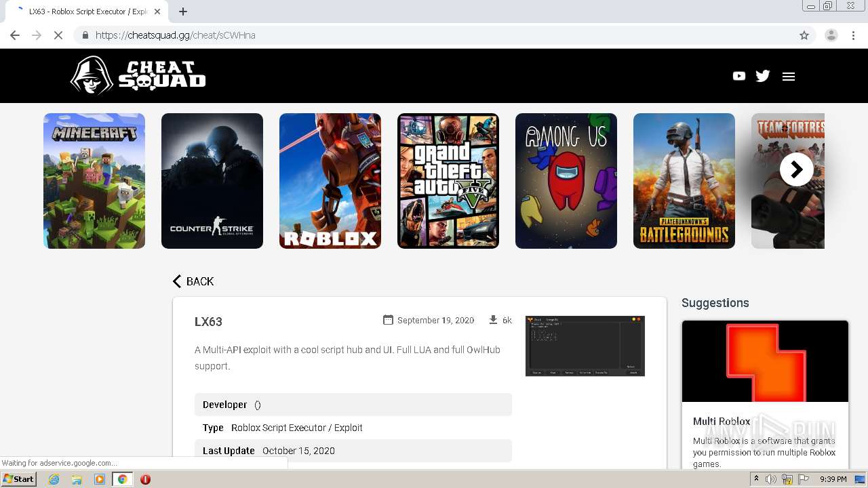The width and height of the screenshot is (868, 488).
Task: Select the Counter-Strike game card
Action: 212,181
